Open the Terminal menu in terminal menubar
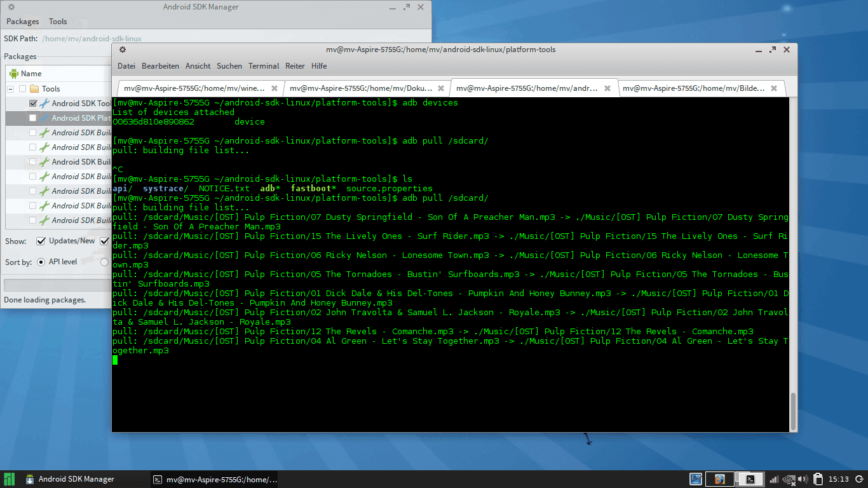The width and height of the screenshot is (868, 488). click(x=264, y=66)
